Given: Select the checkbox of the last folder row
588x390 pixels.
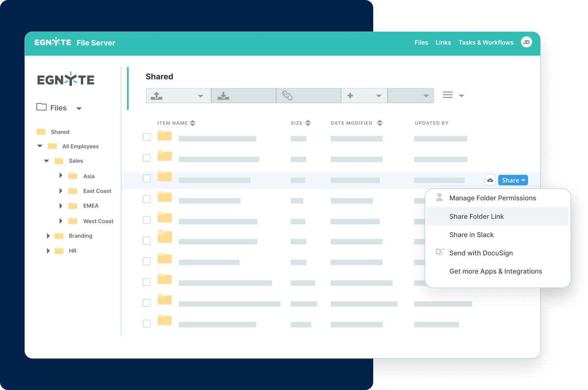Looking at the screenshot, I should point(147,323).
